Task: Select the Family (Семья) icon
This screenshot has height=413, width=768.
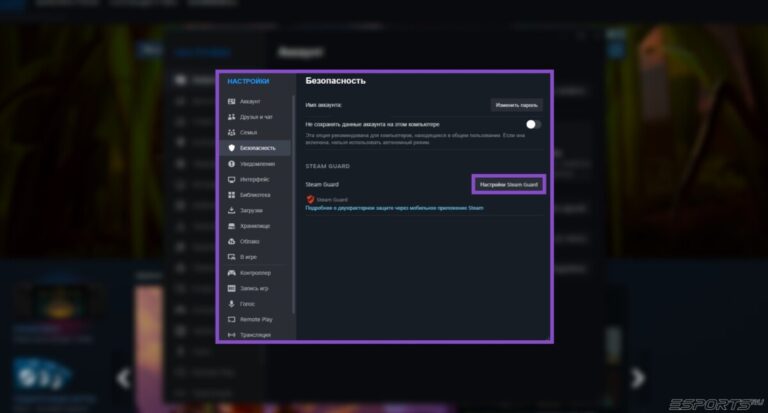Action: click(232, 132)
